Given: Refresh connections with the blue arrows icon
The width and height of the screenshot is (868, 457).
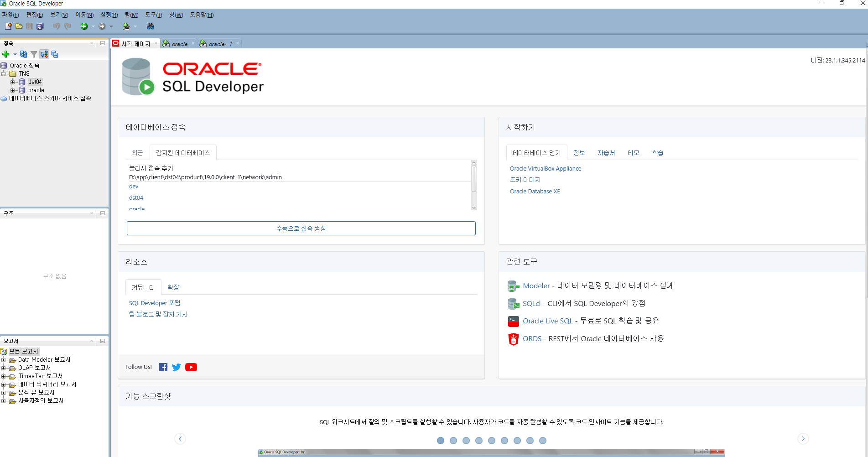Looking at the screenshot, I should click(x=24, y=54).
